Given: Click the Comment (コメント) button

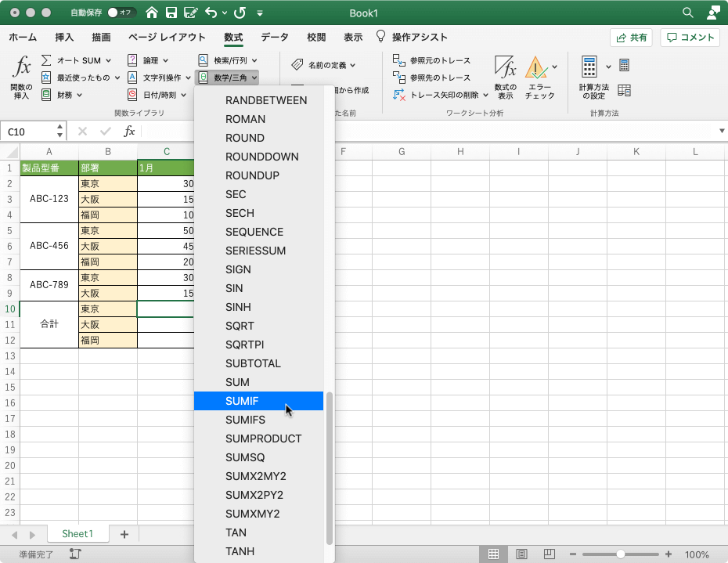Looking at the screenshot, I should pyautogui.click(x=690, y=38).
